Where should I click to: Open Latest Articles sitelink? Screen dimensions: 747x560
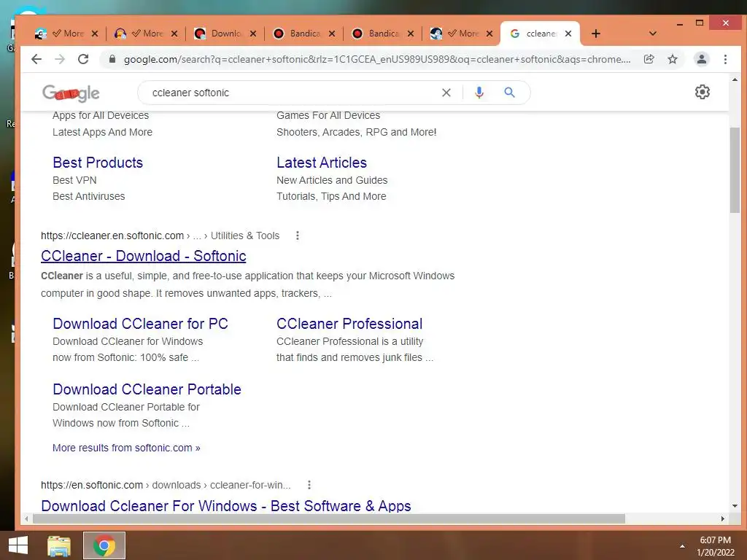tap(322, 163)
